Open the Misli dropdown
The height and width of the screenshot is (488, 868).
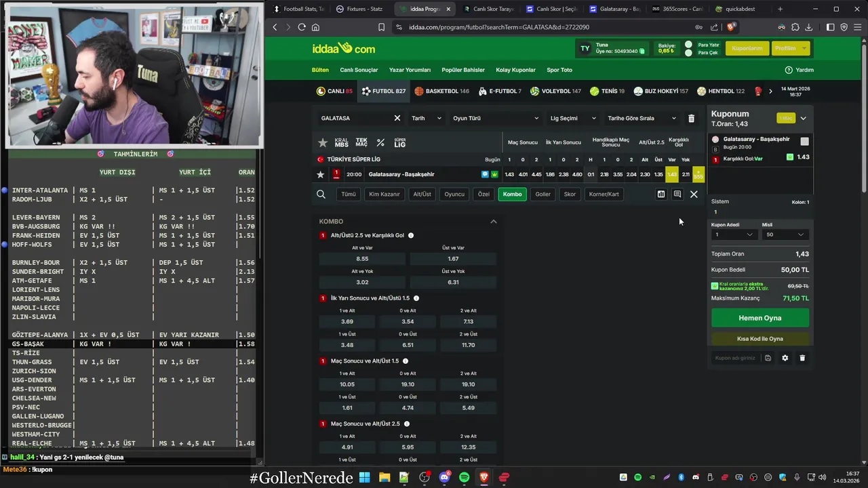[x=785, y=235]
